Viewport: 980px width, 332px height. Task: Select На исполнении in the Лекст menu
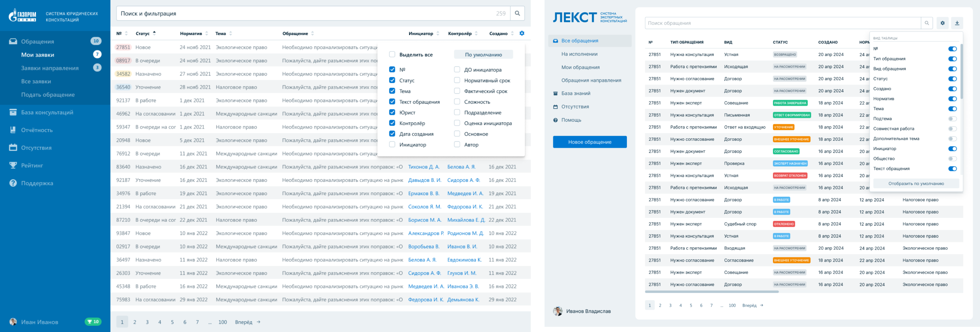tap(579, 54)
